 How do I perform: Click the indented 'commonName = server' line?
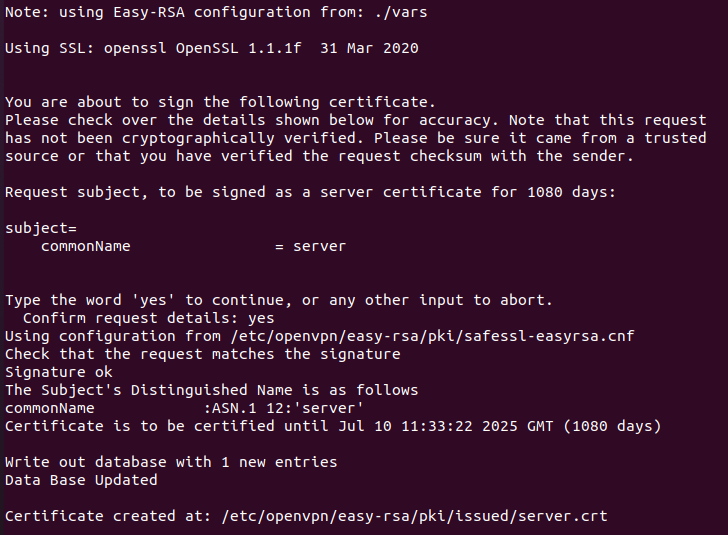click(193, 246)
